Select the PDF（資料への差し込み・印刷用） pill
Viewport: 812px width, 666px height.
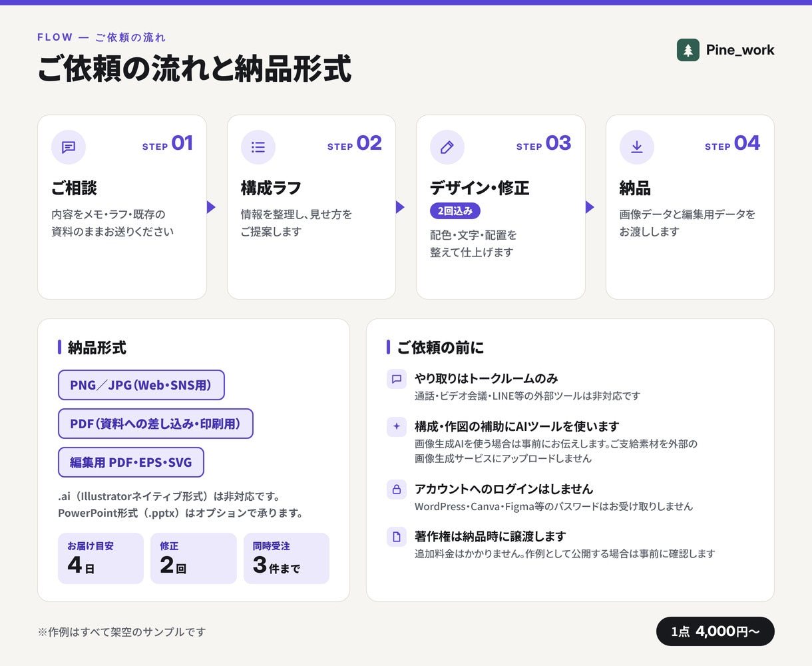156,424
